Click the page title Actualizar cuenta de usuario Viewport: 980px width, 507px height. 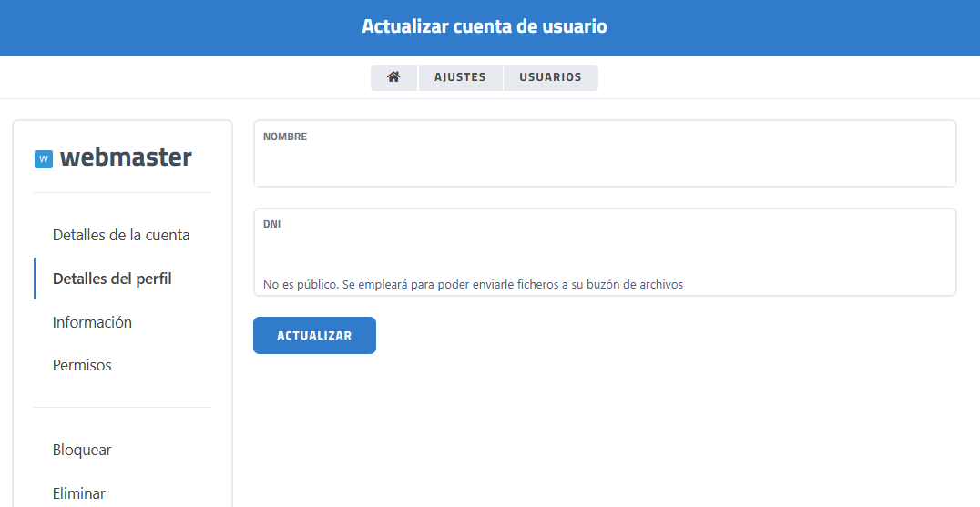coord(485,26)
